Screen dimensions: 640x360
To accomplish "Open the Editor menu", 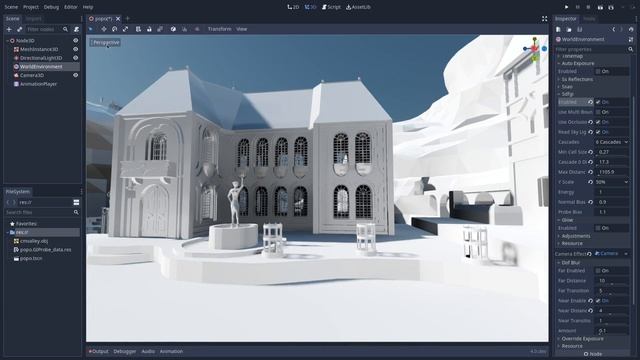I will pos(71,7).
